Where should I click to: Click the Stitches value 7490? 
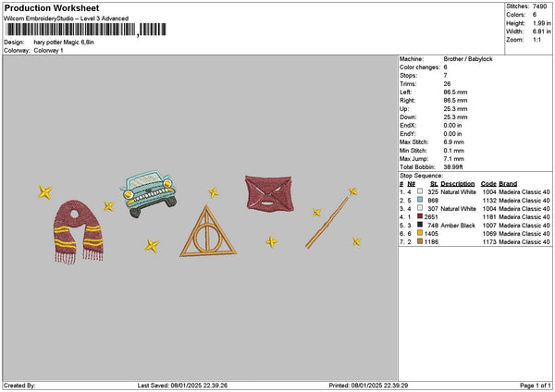(540, 6)
